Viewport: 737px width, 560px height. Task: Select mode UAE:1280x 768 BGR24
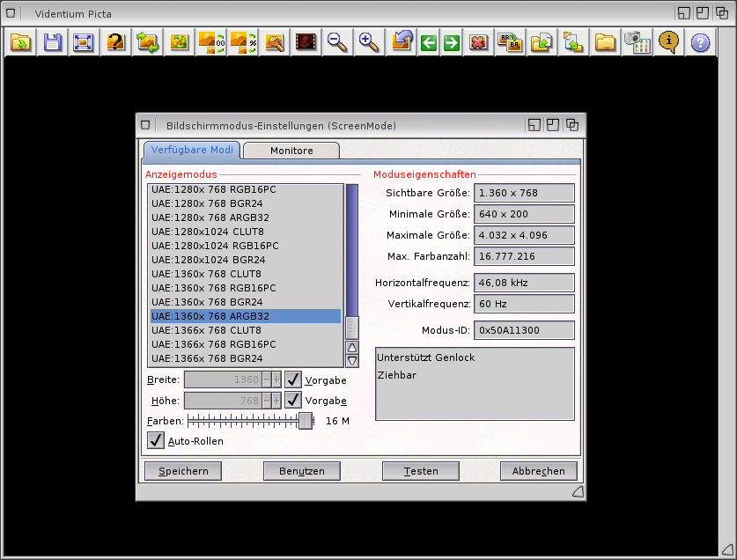click(246, 203)
